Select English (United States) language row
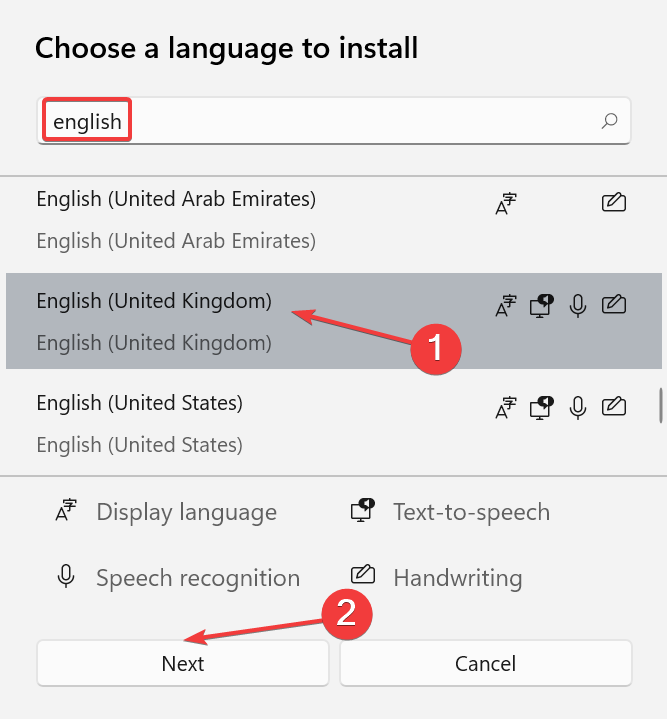This screenshot has width=667, height=719. (140, 423)
